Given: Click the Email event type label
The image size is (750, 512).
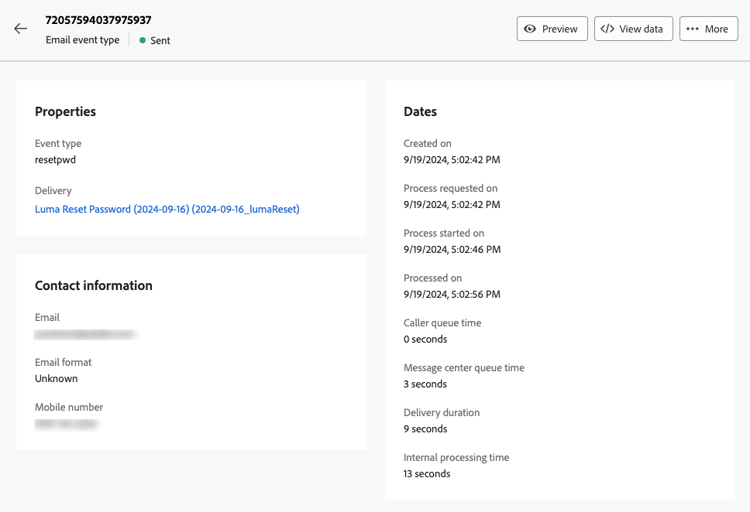Looking at the screenshot, I should click(82, 40).
